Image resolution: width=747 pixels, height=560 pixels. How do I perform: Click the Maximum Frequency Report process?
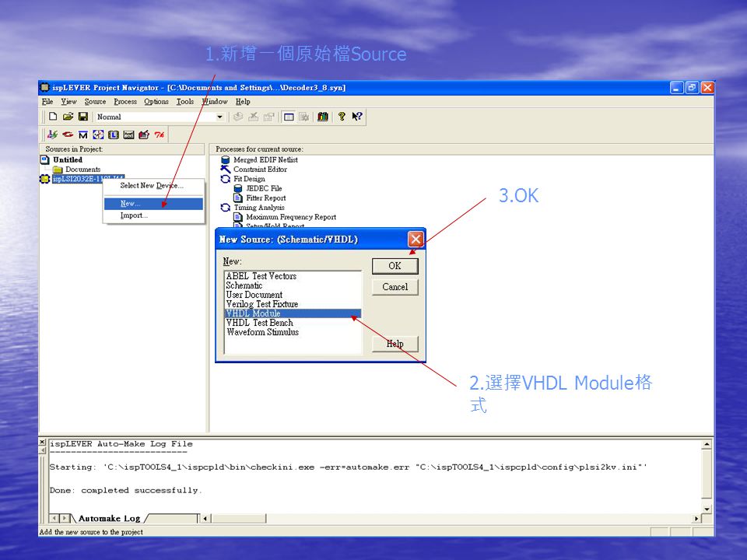point(291,217)
